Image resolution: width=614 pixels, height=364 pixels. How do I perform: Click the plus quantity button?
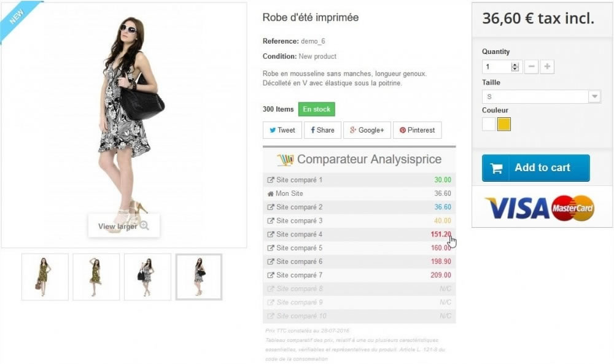click(547, 66)
